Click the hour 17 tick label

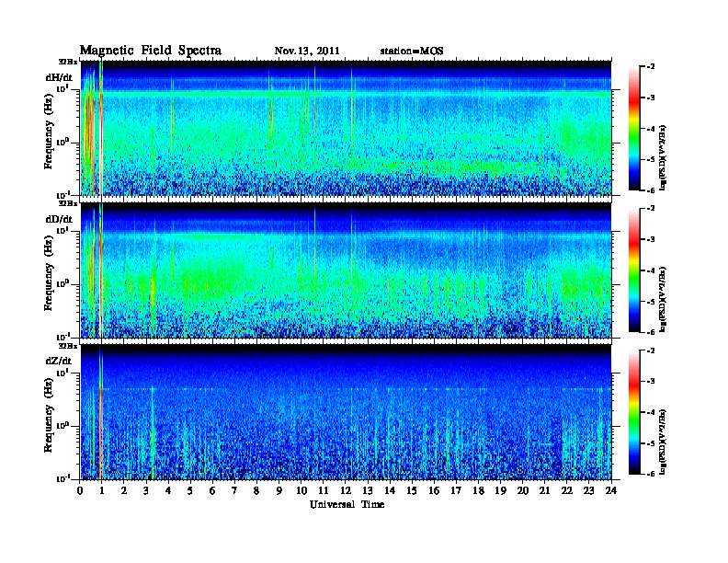point(456,490)
